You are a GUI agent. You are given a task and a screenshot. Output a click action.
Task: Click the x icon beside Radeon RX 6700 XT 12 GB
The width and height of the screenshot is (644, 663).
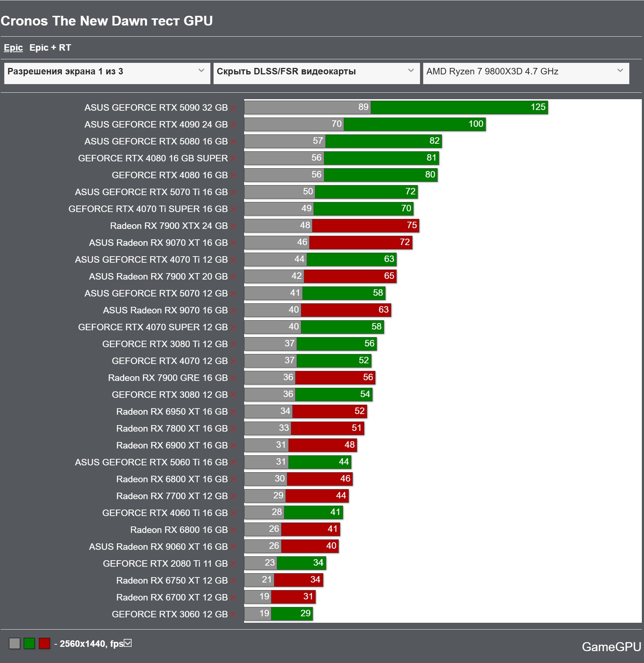click(234, 598)
